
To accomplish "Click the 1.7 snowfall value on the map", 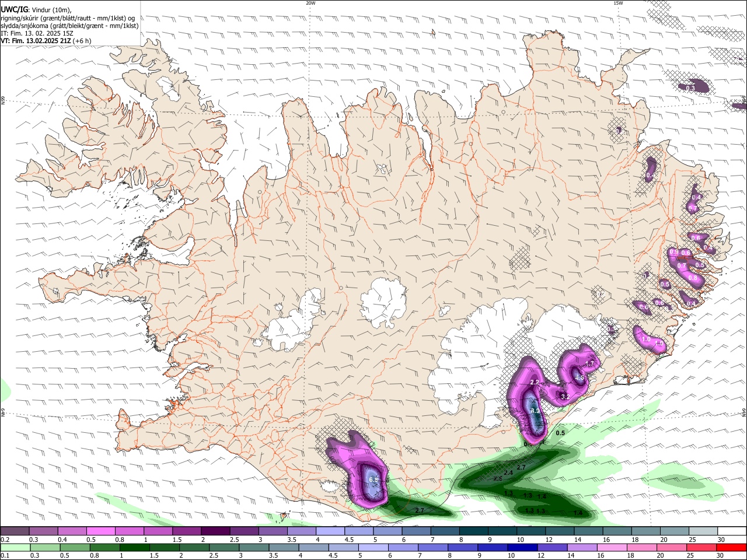I will [589, 364].
